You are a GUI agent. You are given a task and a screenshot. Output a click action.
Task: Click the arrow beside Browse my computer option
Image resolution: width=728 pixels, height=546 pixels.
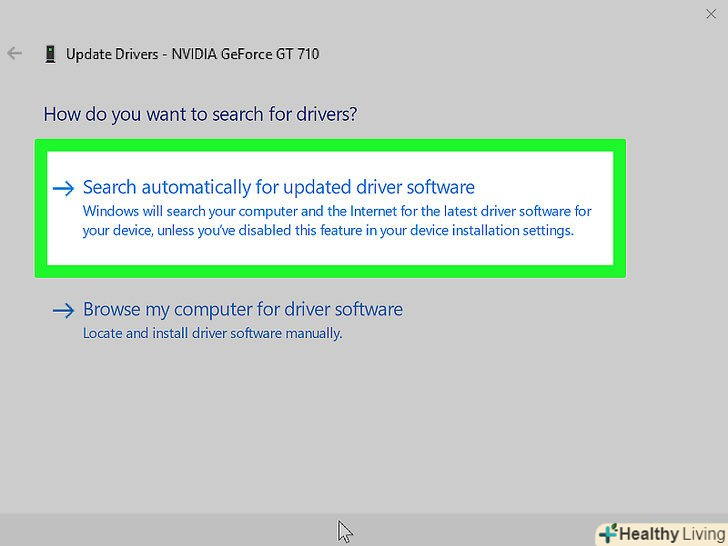click(63, 310)
